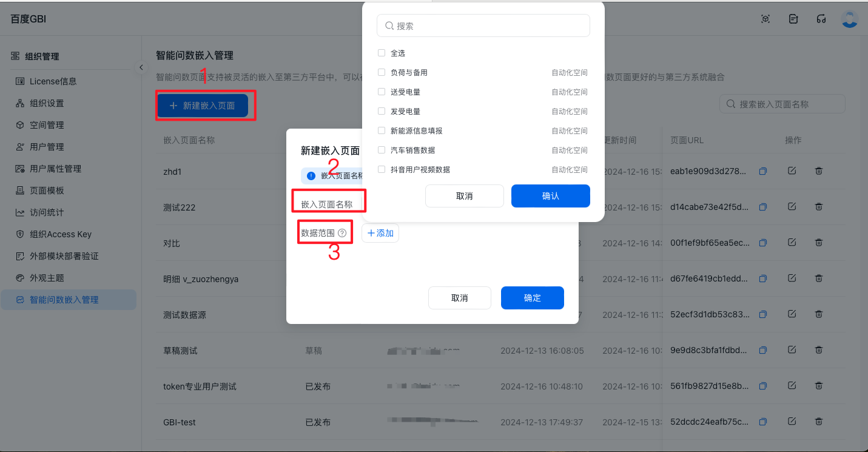Copy URL of token专业用户测试 row
Image resolution: width=868 pixels, height=452 pixels.
764,386
